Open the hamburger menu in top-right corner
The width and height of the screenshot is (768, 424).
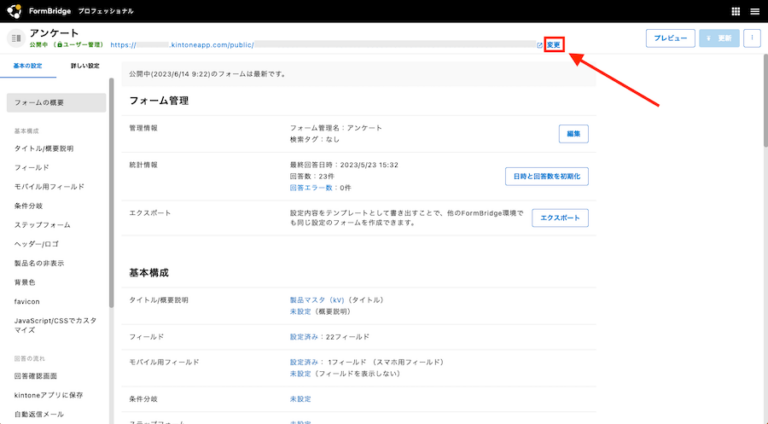pos(755,11)
